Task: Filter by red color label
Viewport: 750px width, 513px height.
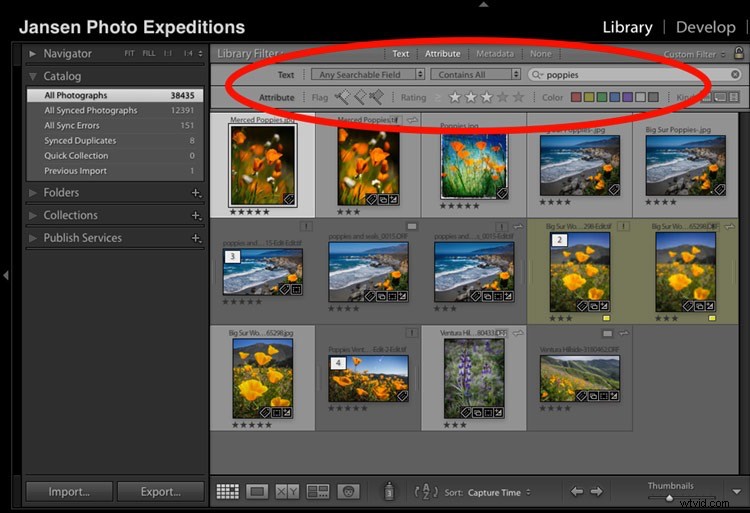Action: tap(576, 98)
